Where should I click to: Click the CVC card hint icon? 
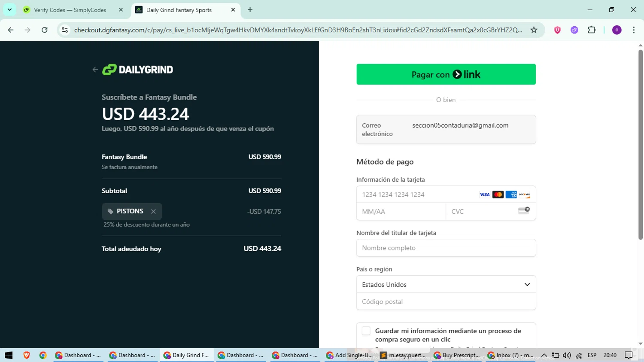(524, 210)
